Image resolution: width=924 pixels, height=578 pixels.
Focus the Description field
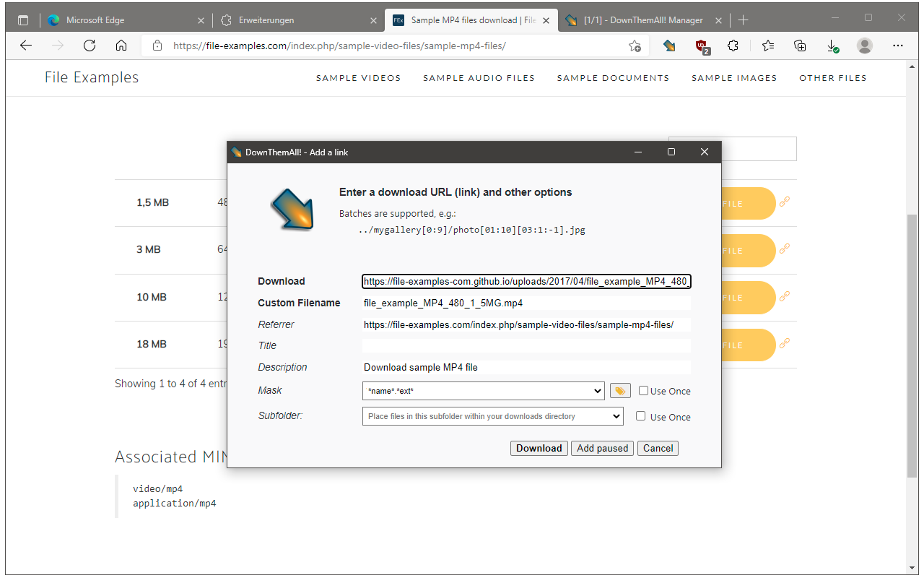tap(527, 367)
